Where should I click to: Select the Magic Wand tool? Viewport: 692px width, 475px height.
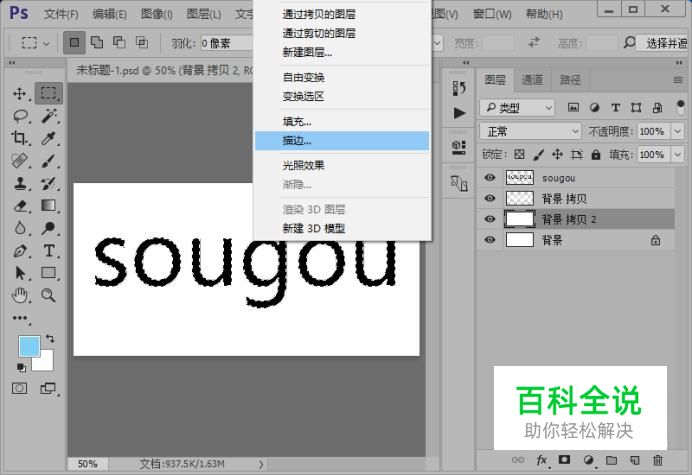coord(49,116)
